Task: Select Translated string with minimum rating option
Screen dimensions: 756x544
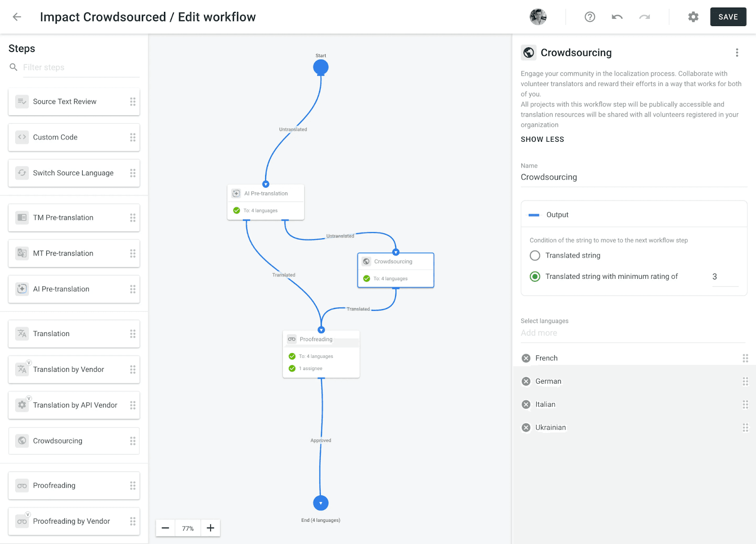Action: pyautogui.click(x=535, y=276)
